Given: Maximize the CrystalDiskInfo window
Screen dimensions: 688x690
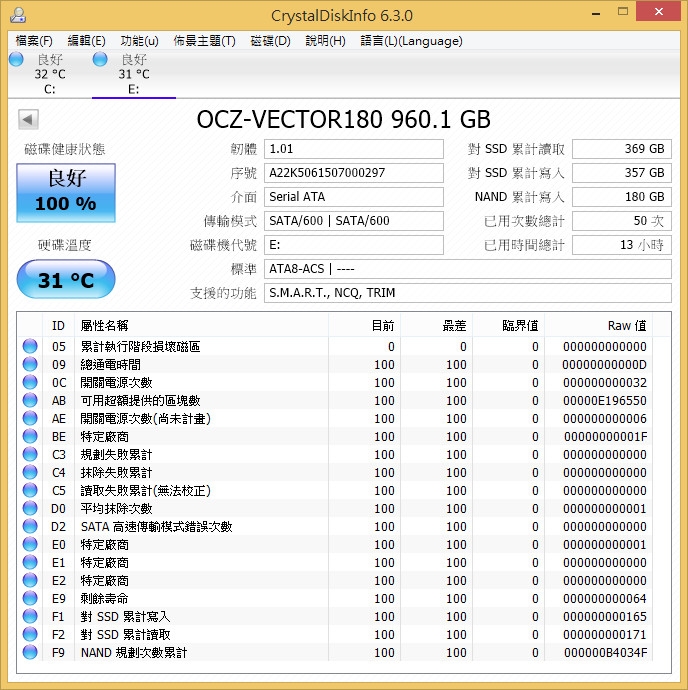Looking at the screenshot, I should pyautogui.click(x=623, y=12).
